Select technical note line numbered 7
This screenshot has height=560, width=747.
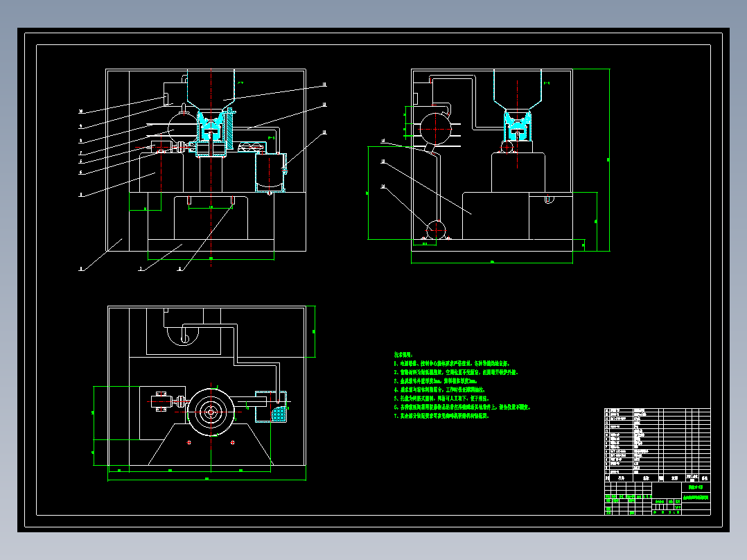[x=441, y=416]
